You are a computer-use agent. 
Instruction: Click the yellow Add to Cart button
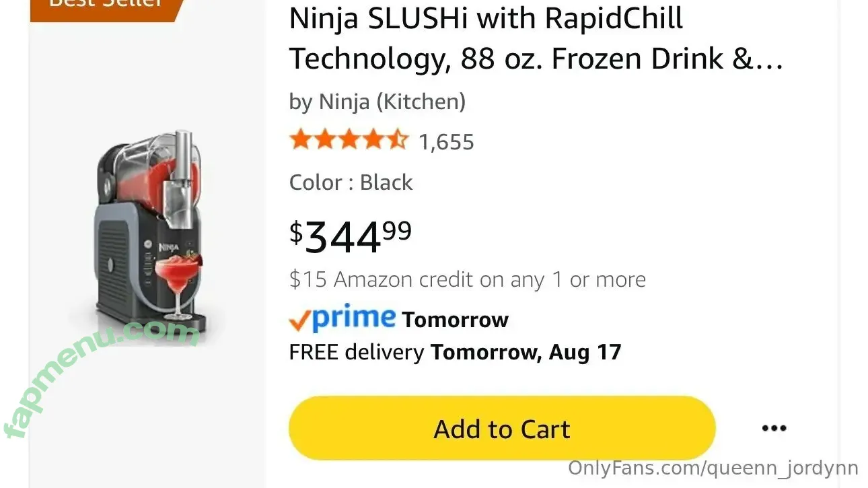pyautogui.click(x=501, y=429)
